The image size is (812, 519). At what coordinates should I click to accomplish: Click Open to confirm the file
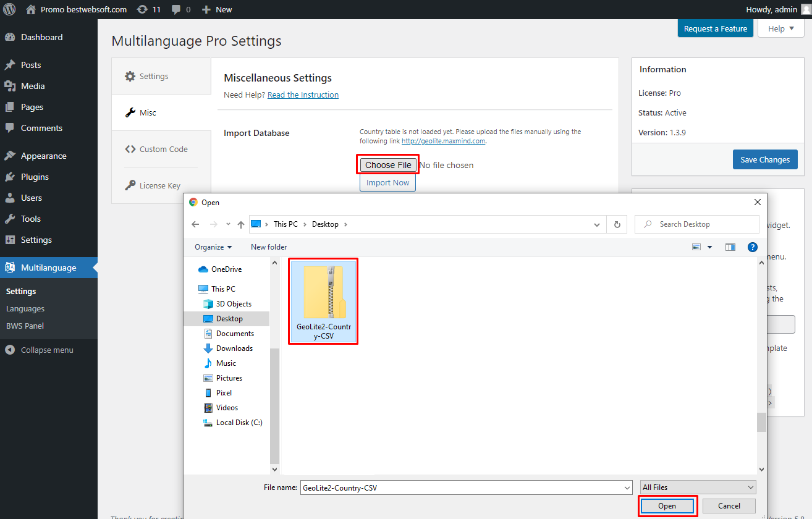point(667,505)
